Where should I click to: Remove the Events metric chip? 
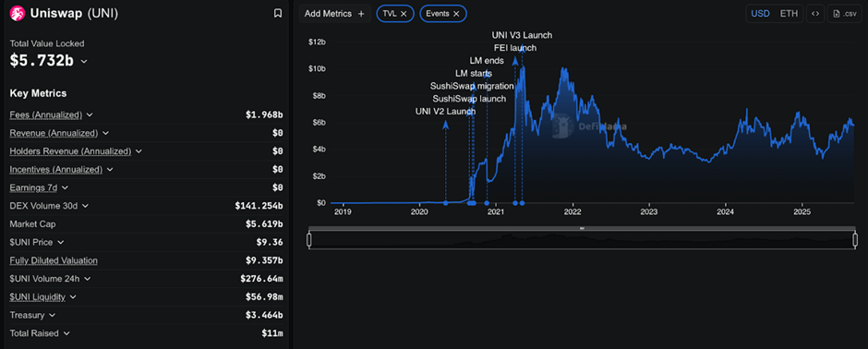(456, 14)
